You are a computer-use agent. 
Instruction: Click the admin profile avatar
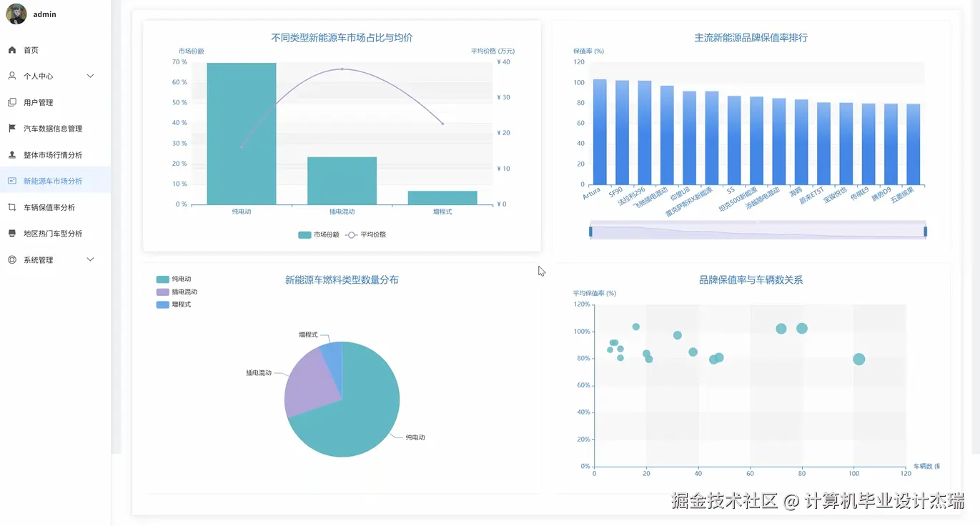coord(15,14)
